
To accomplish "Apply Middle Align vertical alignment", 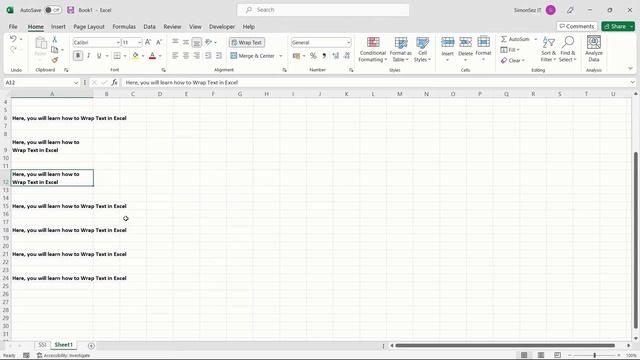I will (186, 42).
